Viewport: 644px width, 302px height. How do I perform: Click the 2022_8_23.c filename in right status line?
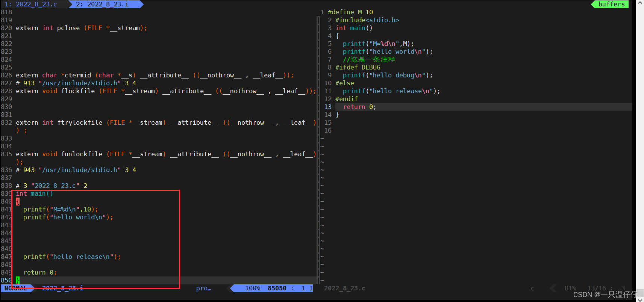345,288
